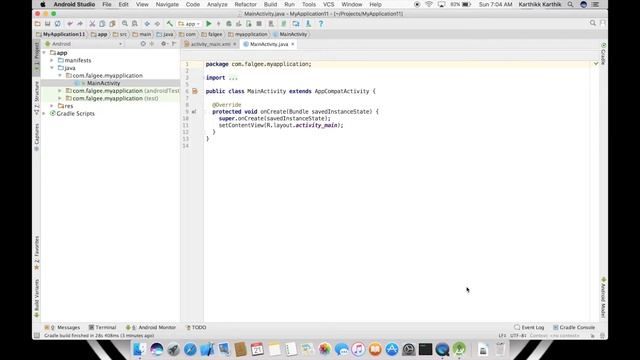
Task: Open the Android Monitor tool window
Action: pos(151,327)
